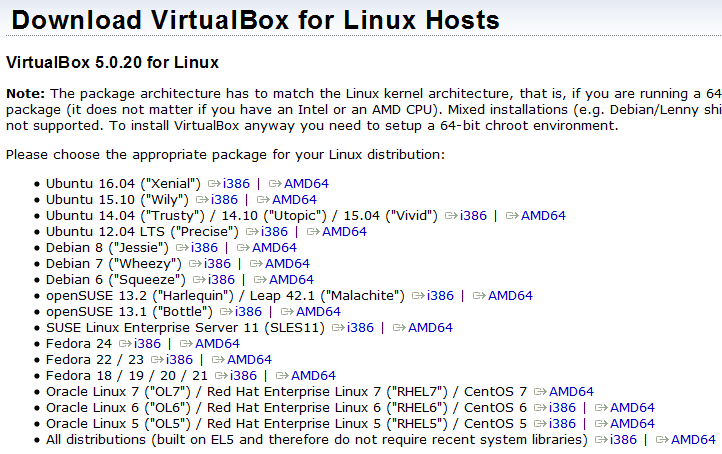The image size is (722, 454).
Task: Open the i386 link for Ubuntu 16.04 Xenial
Action: click(236, 184)
